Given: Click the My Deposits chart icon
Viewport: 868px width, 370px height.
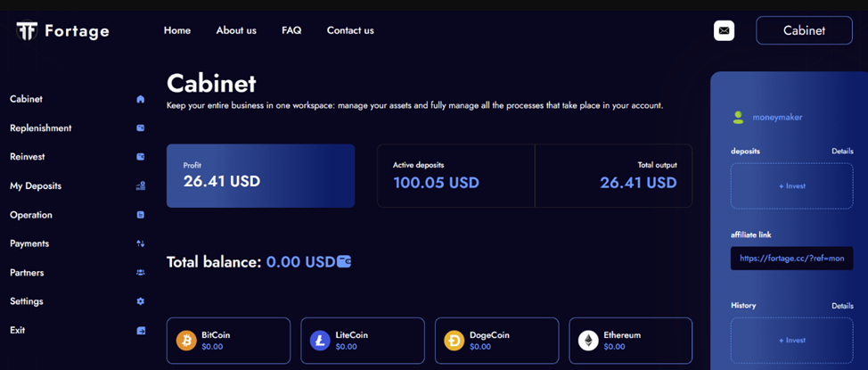Looking at the screenshot, I should pyautogui.click(x=141, y=186).
